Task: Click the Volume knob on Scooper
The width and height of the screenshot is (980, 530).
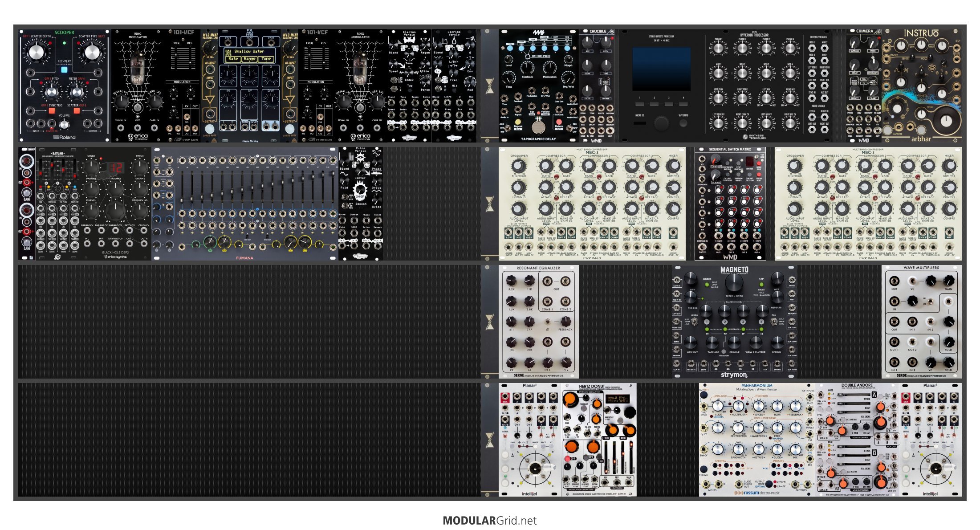Action: coord(64,124)
